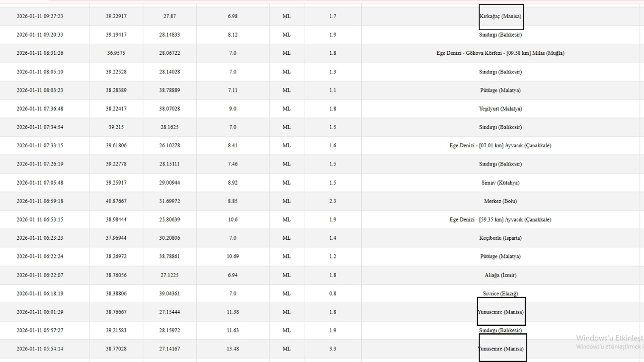644x362 pixels.
Task: Select Ege Denizi [59.35 km] Ayvacık location
Action: (x=500, y=220)
